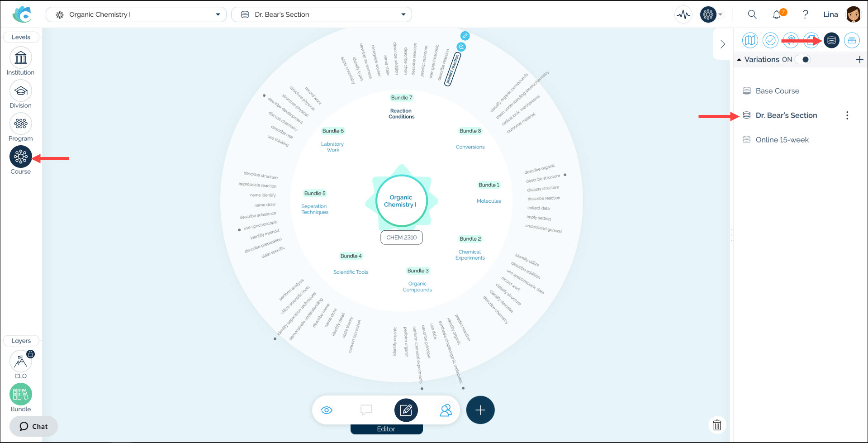Click the trash delete icon
The height and width of the screenshot is (443, 868).
click(717, 425)
